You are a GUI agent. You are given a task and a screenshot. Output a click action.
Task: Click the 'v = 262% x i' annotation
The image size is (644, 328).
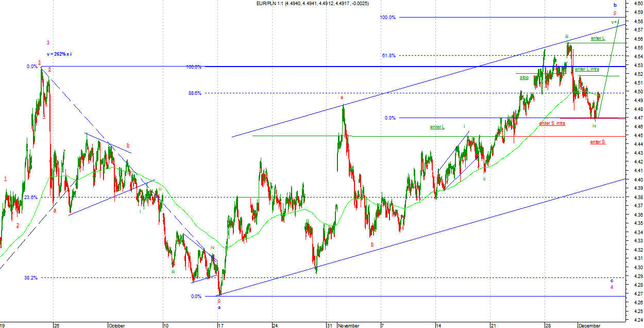pos(59,54)
